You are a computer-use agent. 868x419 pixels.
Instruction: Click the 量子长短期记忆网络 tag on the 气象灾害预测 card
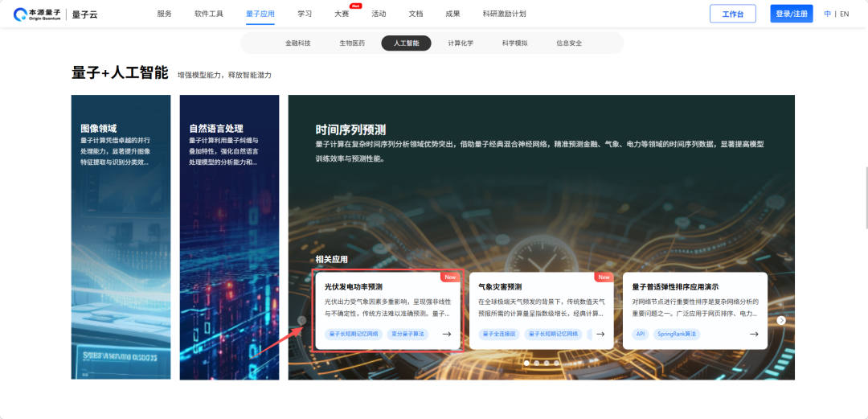(553, 335)
